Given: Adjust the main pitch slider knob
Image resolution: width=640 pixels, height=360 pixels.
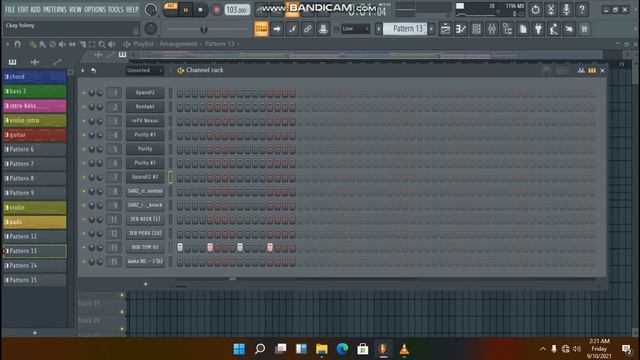Looking at the screenshot, I should (203, 29).
